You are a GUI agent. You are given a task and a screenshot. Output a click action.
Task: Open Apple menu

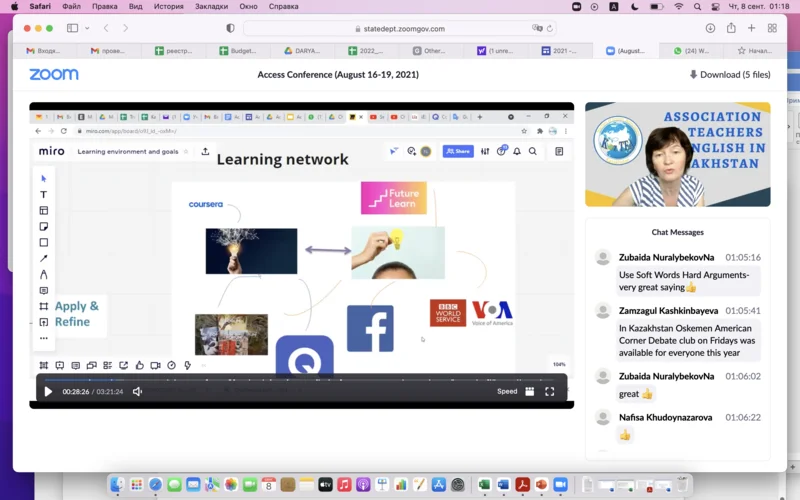coord(14,7)
